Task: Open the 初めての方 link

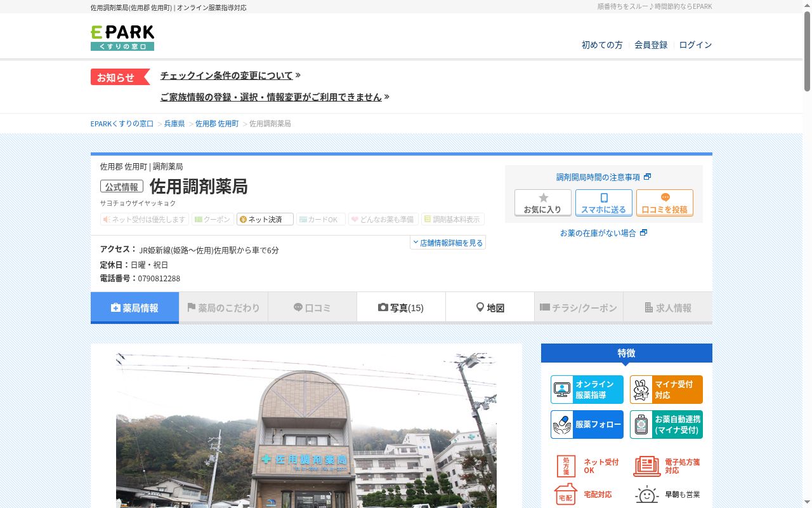Action: [x=602, y=45]
